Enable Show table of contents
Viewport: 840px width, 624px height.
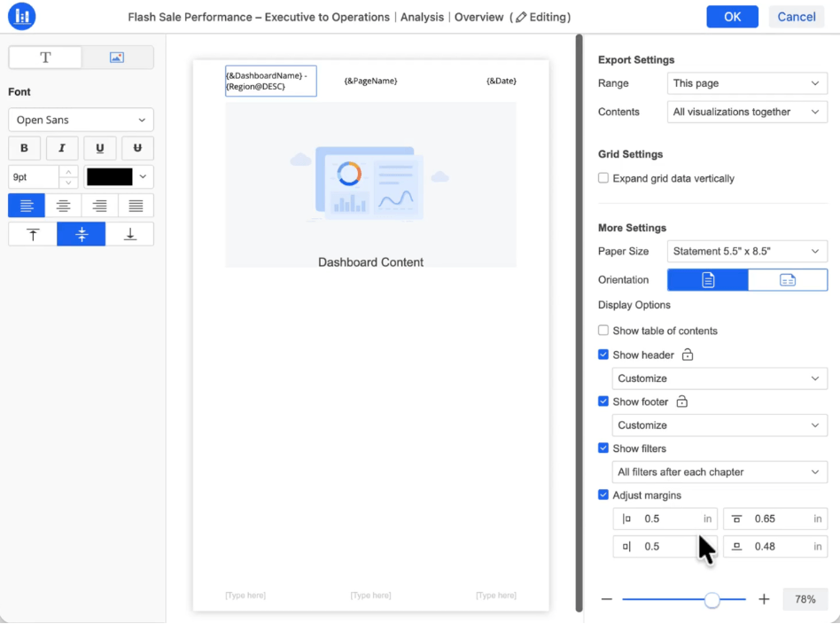[x=603, y=331]
